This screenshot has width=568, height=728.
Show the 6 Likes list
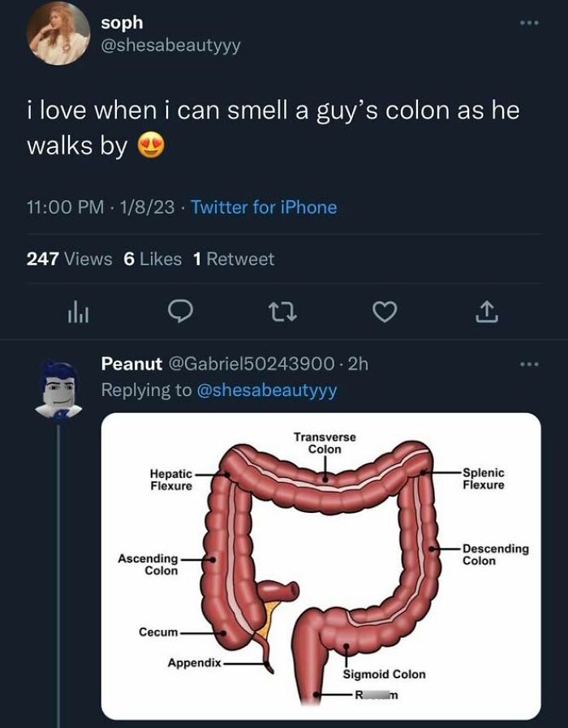click(153, 259)
